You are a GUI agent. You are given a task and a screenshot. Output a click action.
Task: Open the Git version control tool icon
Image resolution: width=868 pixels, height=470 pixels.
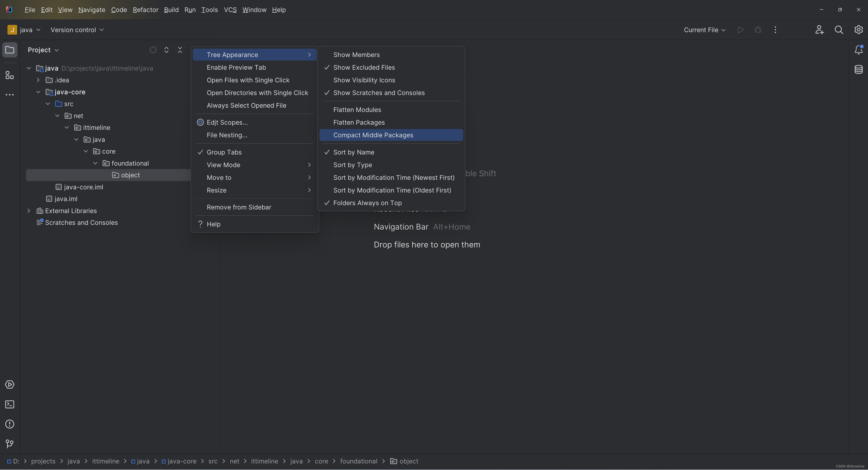(x=10, y=444)
